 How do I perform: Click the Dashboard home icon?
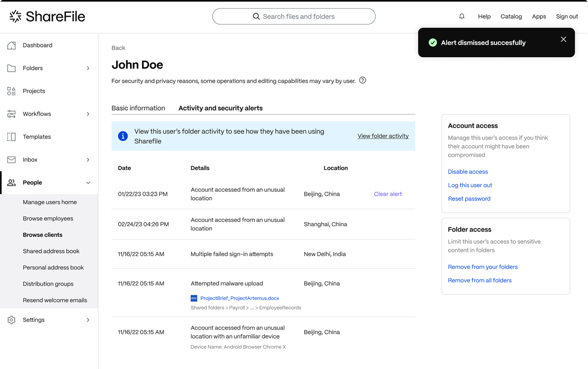point(12,45)
